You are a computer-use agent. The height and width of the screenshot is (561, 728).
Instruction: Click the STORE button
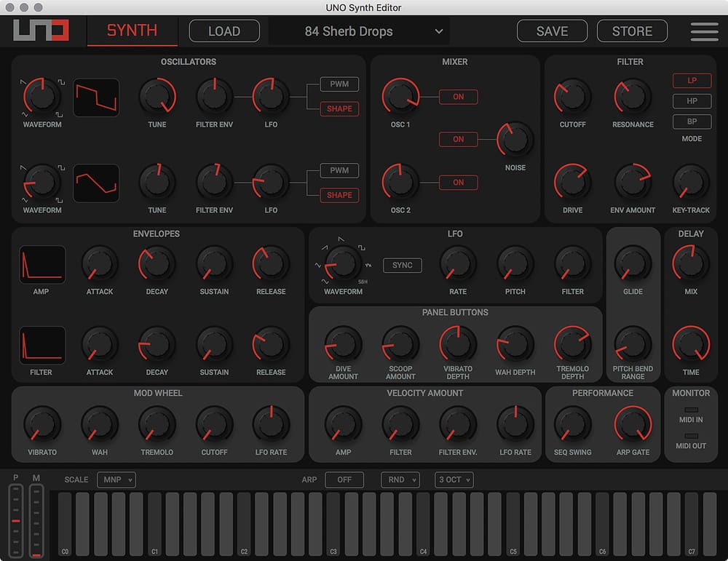click(x=633, y=31)
